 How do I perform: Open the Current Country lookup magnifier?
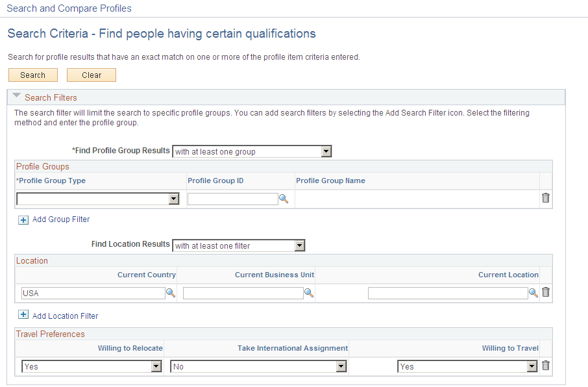click(170, 293)
